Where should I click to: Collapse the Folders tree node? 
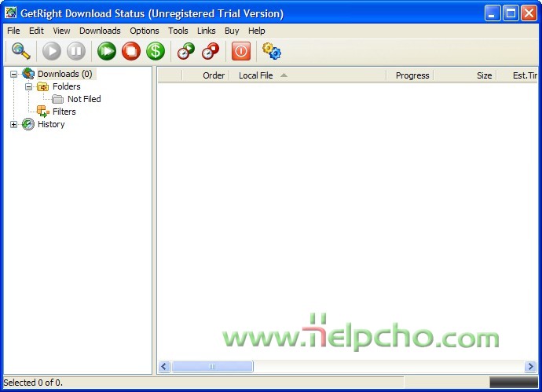(x=29, y=86)
